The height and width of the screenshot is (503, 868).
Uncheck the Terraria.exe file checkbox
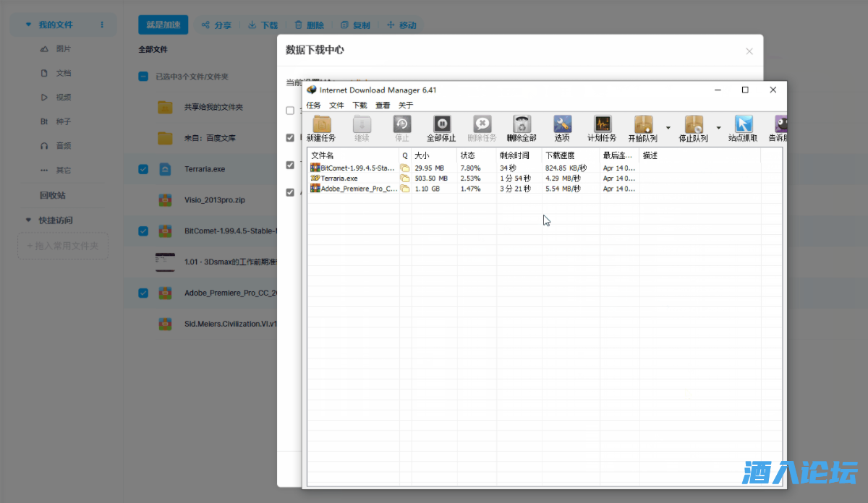coord(143,169)
